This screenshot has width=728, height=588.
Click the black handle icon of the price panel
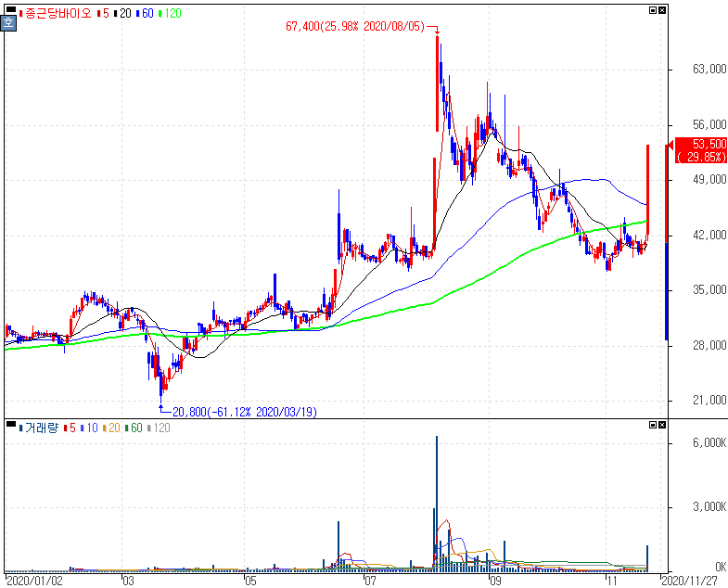click(11, 9)
